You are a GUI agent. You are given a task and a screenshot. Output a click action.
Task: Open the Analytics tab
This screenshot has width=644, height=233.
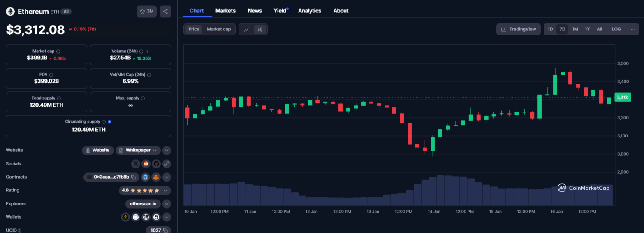click(x=309, y=11)
